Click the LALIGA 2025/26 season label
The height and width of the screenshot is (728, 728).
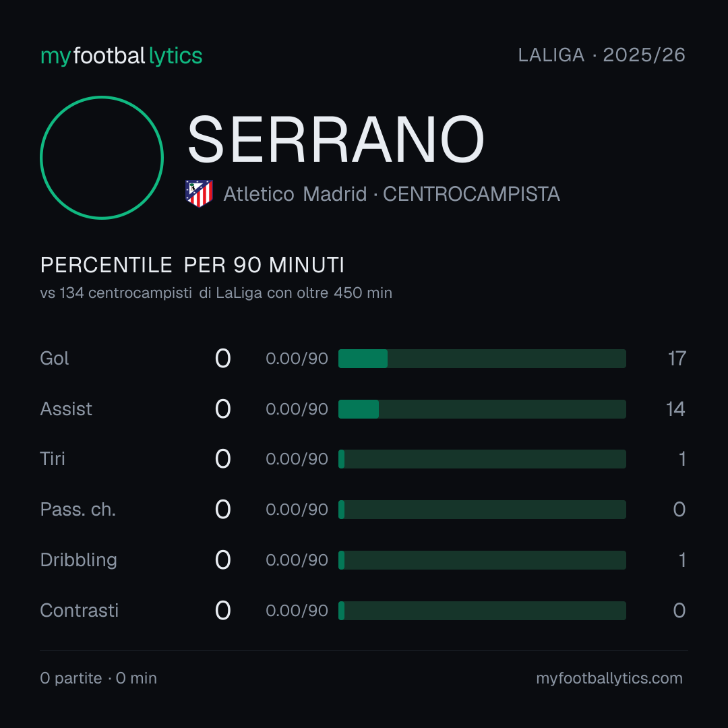pyautogui.click(x=602, y=55)
